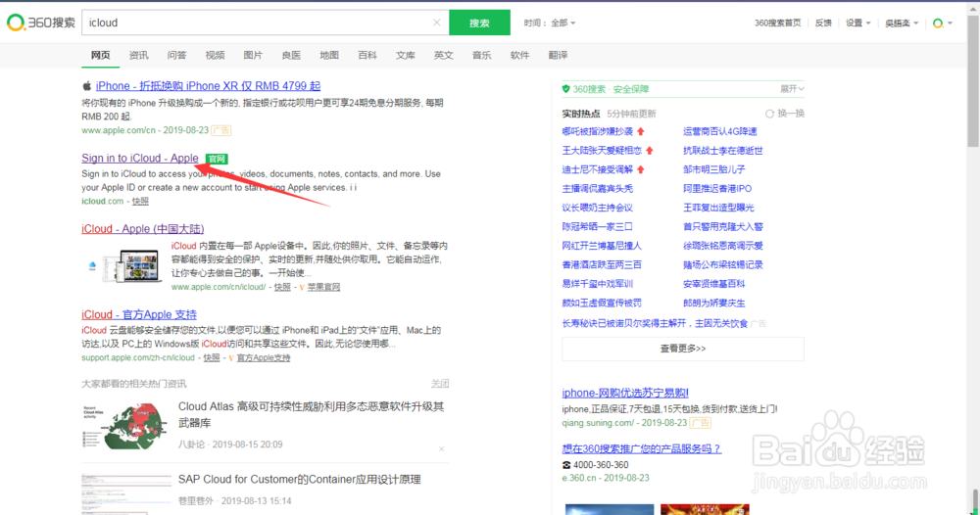
Task: Switch to the 英文 tab
Action: click(x=443, y=55)
